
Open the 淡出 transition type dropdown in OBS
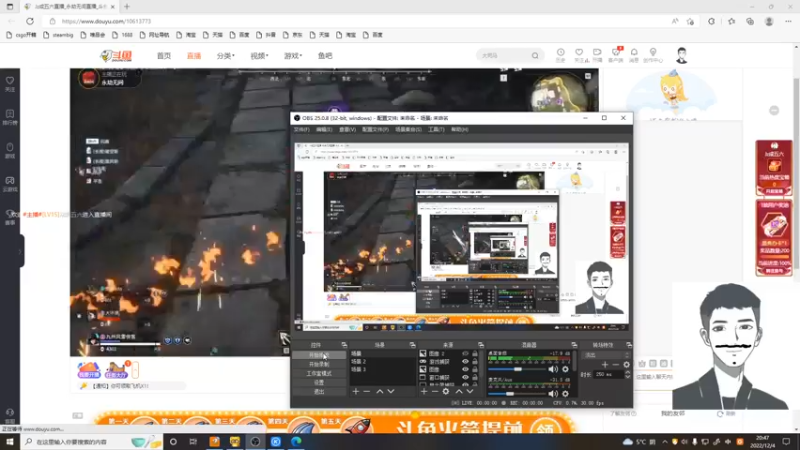(x=606, y=355)
